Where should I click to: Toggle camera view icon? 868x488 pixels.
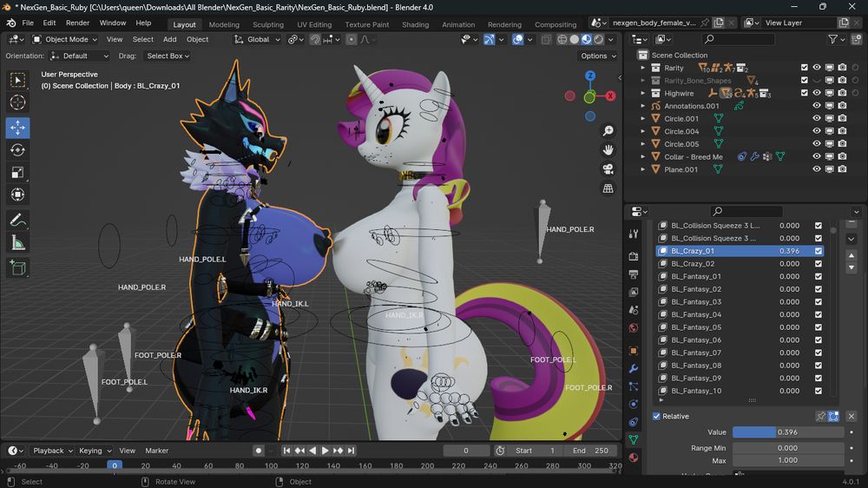pyautogui.click(x=608, y=169)
